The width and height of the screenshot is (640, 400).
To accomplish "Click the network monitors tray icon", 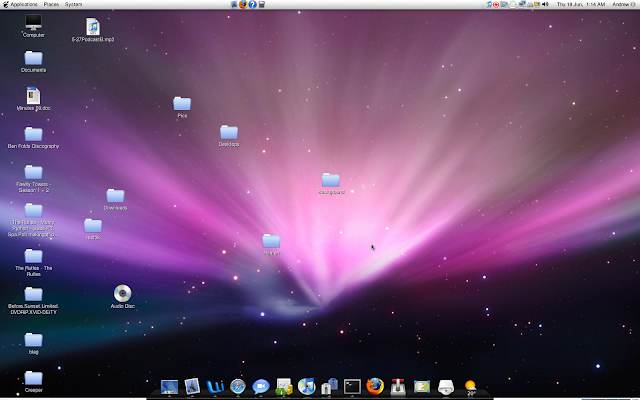I will coord(522,4).
